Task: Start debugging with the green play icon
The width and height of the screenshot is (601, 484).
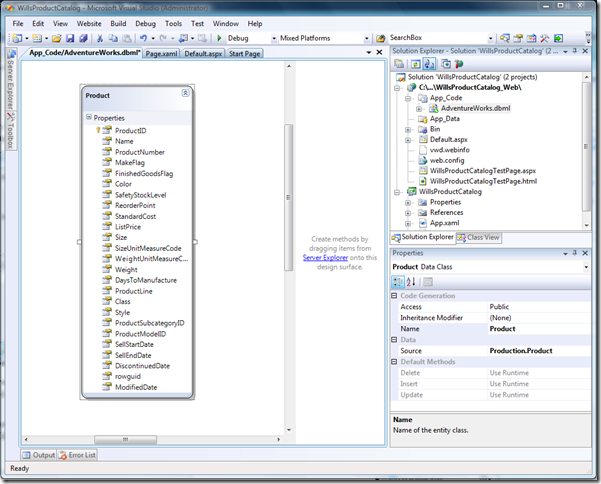Action: (219, 38)
